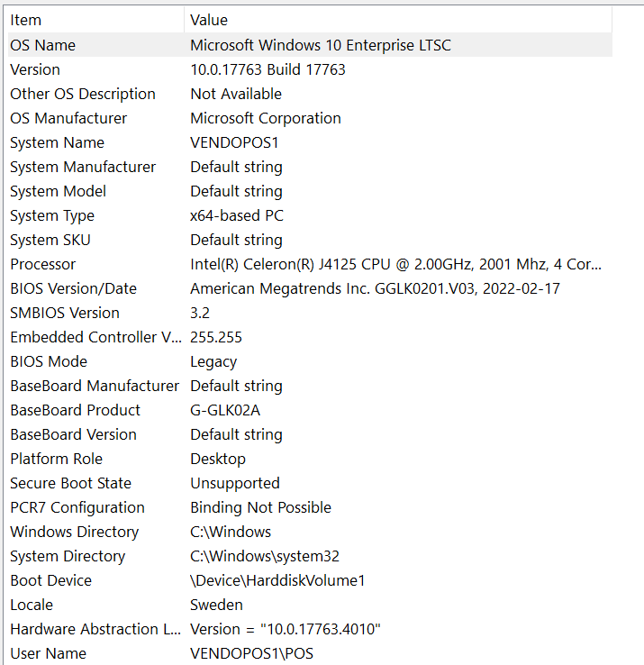Viewport: 644px width, 665px height.
Task: Click the System Type x64-based PC row
Action: (52, 215)
